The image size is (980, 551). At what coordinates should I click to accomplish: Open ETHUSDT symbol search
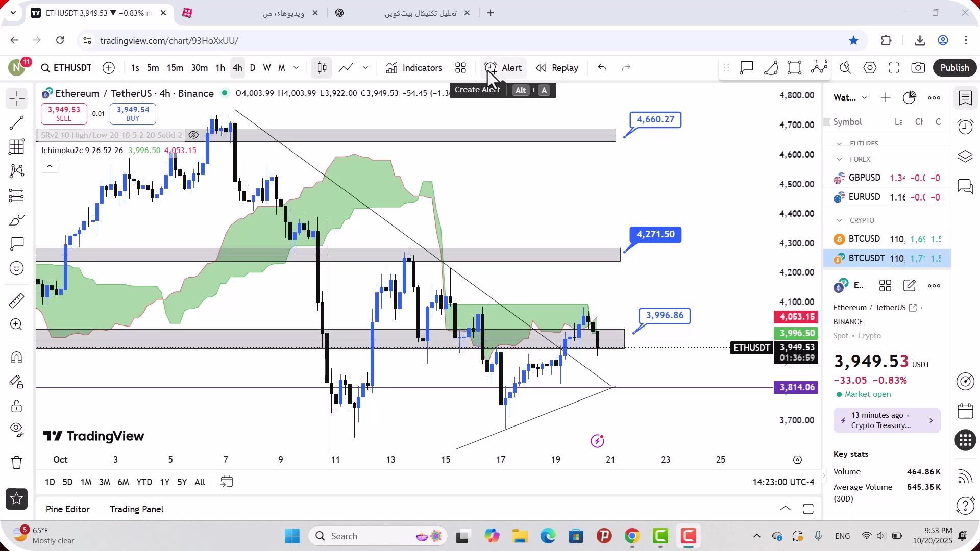point(66,68)
